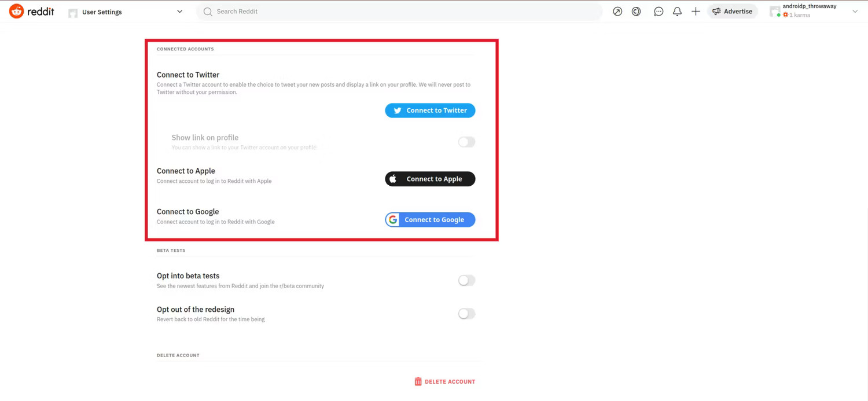Click the bold 'Connect to Twitter' heading text

(188, 75)
